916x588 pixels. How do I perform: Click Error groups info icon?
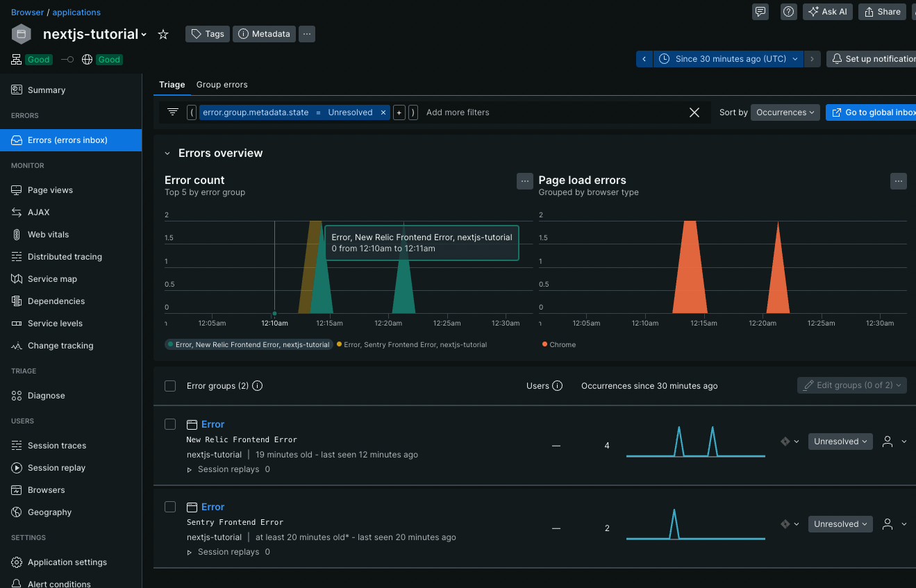tap(258, 386)
